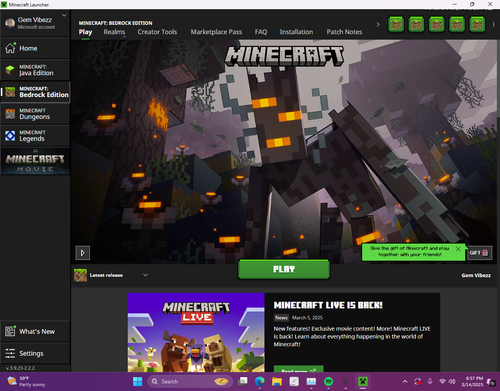Open the three-dot menu beside quick-launch icons

click(493, 25)
